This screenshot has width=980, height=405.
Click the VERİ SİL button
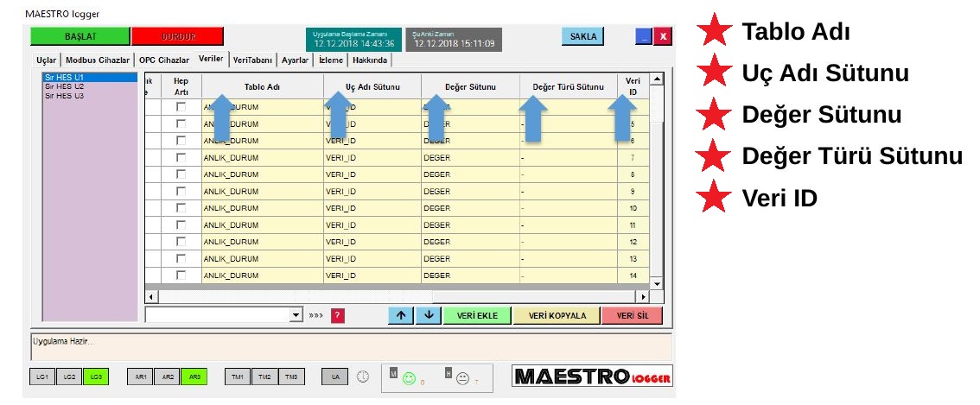tap(633, 316)
